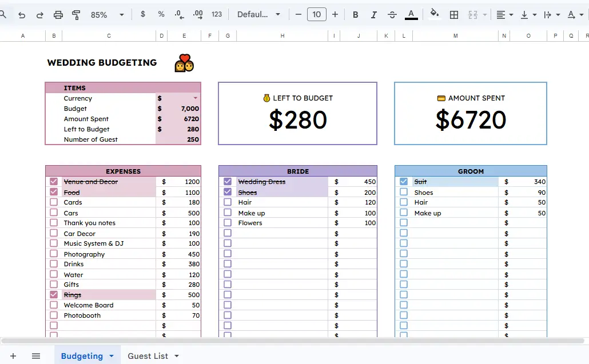Viewport: 589px width, 364px height.
Task: Apply currency format with the dollar icon
Action: click(x=142, y=14)
